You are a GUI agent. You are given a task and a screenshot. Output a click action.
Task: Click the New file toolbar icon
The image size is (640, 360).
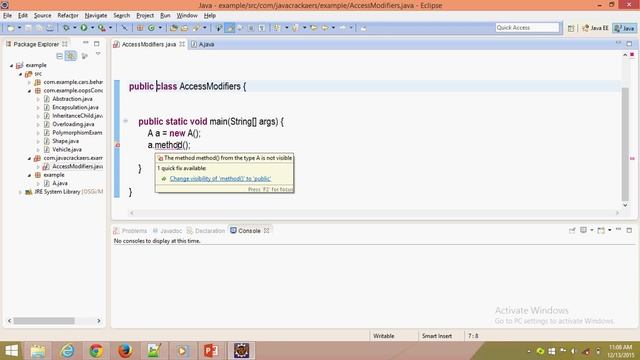click(11, 28)
